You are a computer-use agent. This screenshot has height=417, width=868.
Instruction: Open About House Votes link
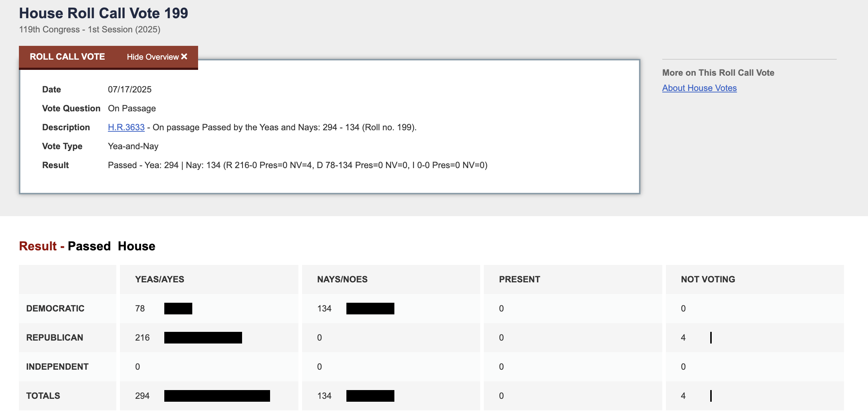click(699, 88)
